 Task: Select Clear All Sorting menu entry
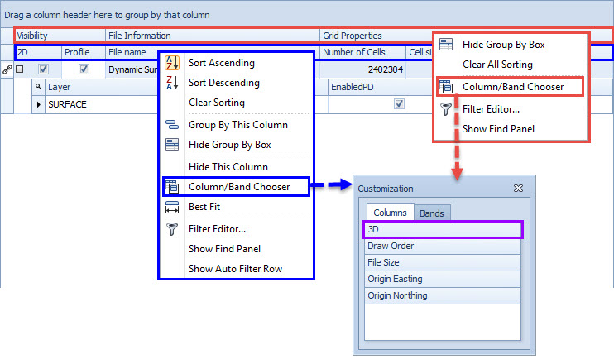(x=496, y=65)
